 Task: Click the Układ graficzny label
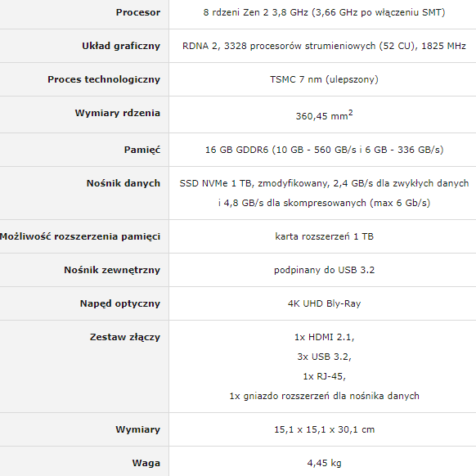click(121, 46)
